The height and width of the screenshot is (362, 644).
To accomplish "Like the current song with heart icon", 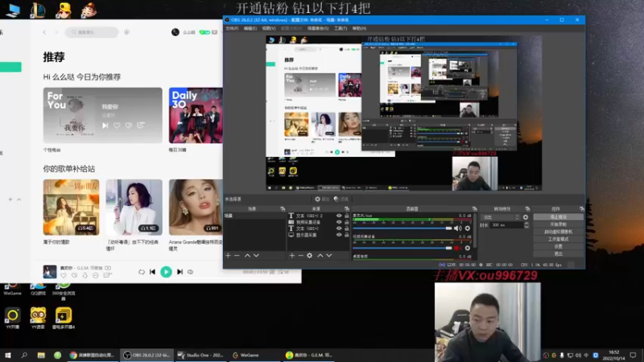I will pyautogui.click(x=64, y=275).
